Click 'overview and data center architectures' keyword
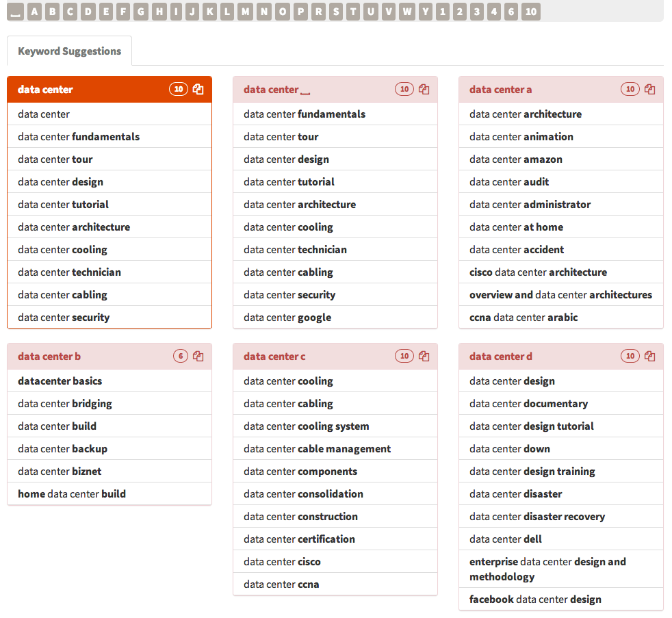The width and height of the screenshot is (672, 618). [561, 295]
